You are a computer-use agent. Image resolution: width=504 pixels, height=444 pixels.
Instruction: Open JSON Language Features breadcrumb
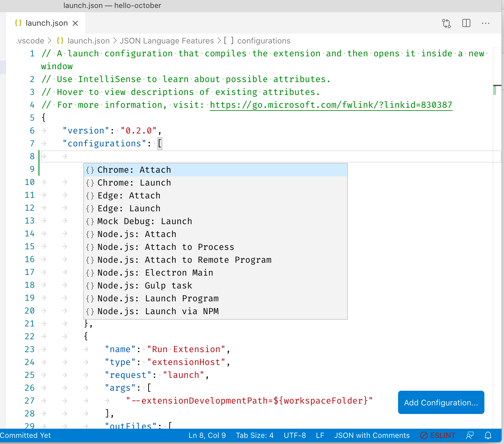point(167,41)
